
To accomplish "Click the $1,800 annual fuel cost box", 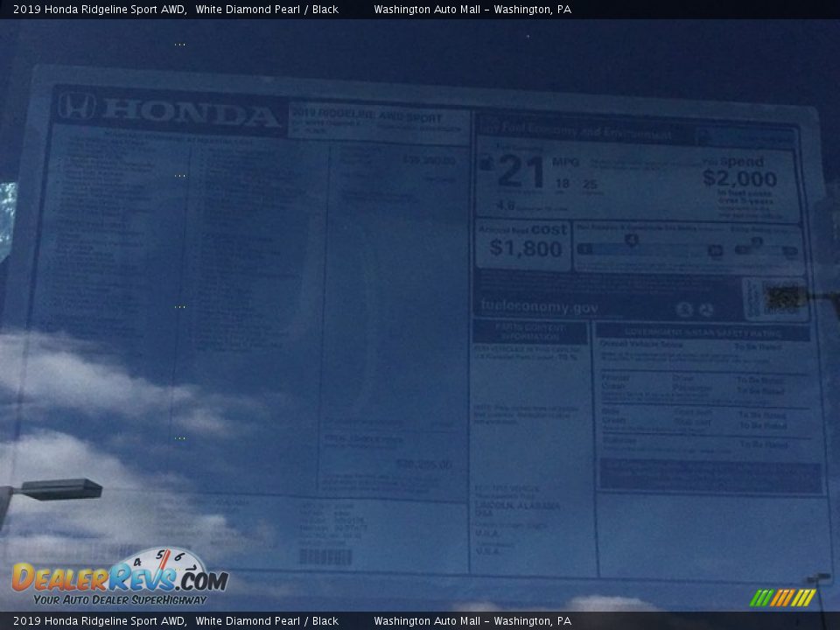I will [524, 242].
